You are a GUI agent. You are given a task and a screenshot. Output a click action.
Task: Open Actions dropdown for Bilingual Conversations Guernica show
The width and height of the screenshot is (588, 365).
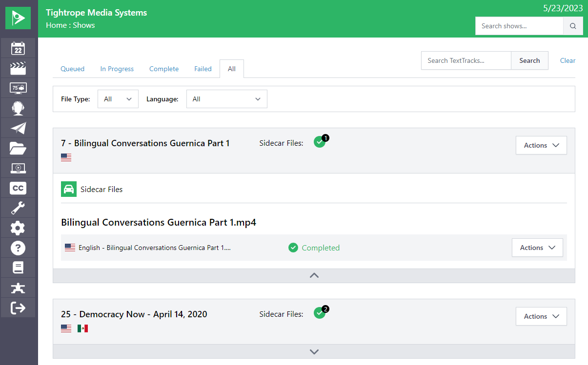(x=541, y=145)
